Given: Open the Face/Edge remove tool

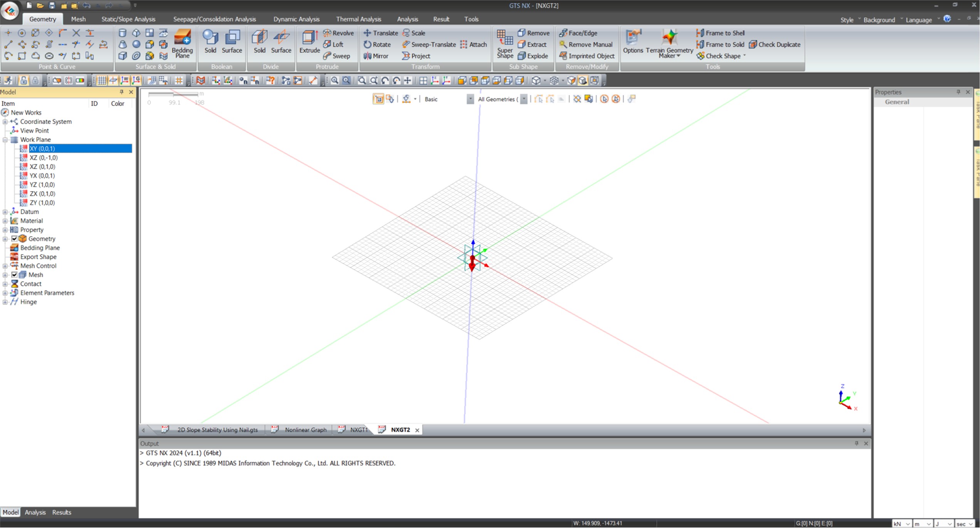Looking at the screenshot, I should (578, 33).
